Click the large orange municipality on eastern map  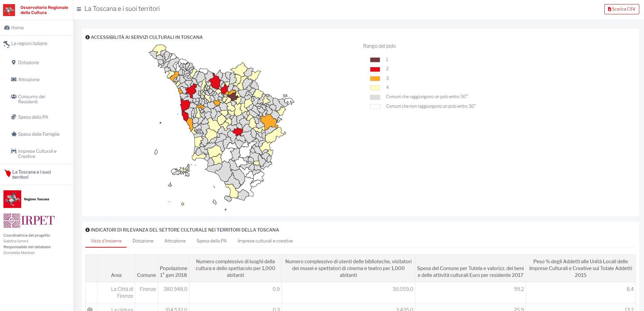tap(269, 122)
